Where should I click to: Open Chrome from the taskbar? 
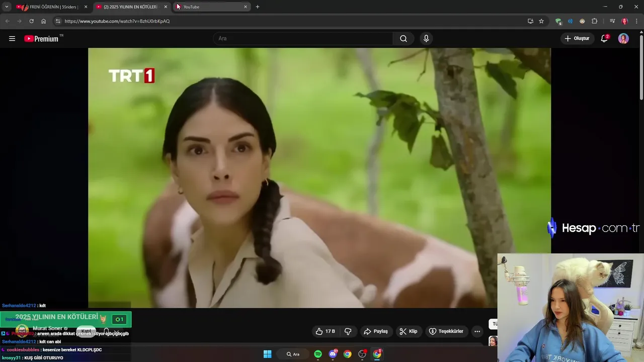[x=347, y=354]
